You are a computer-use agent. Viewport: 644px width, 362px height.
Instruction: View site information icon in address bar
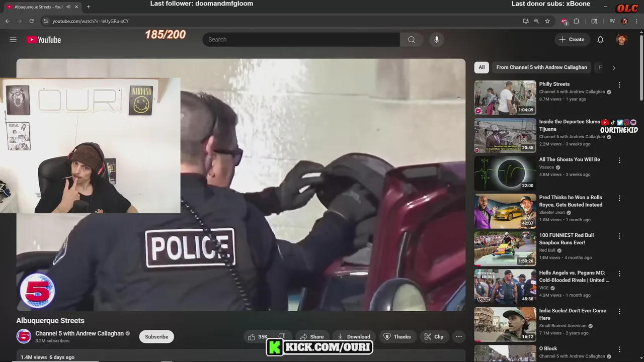45,21
